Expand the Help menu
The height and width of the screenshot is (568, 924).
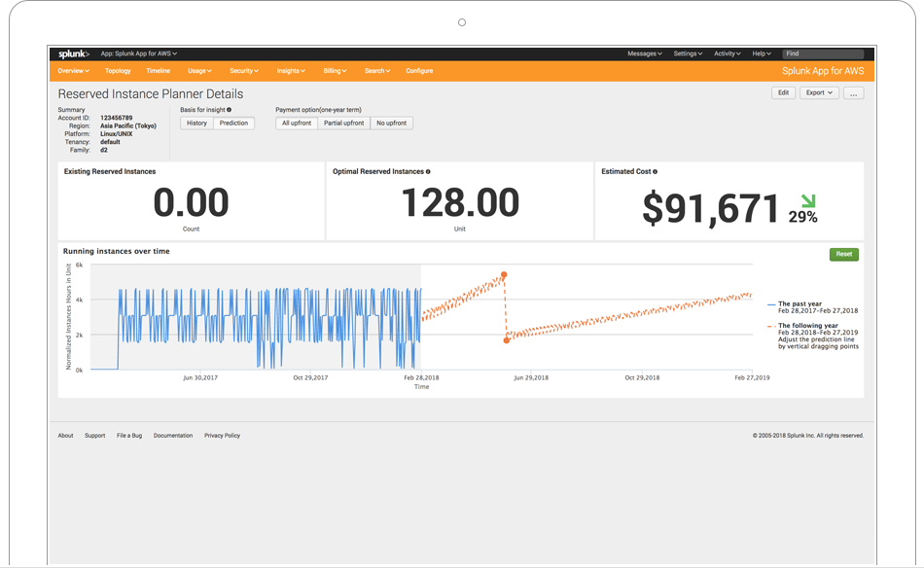pyautogui.click(x=762, y=53)
